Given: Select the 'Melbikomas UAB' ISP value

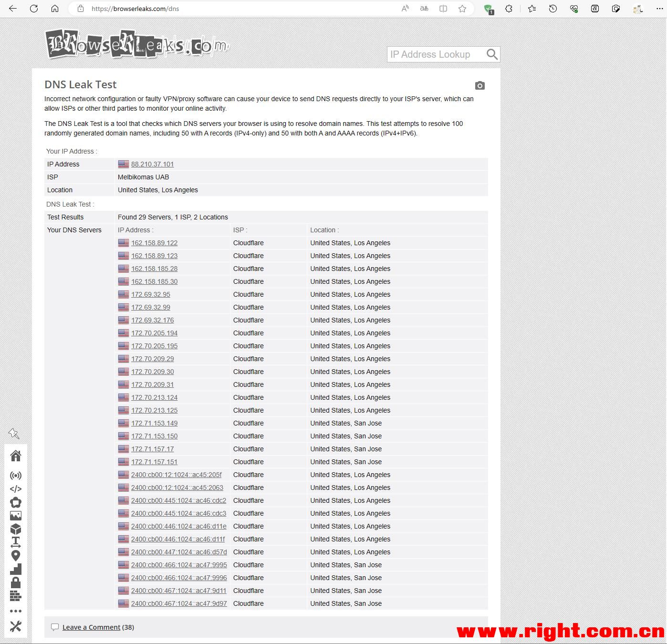Looking at the screenshot, I should coord(143,177).
